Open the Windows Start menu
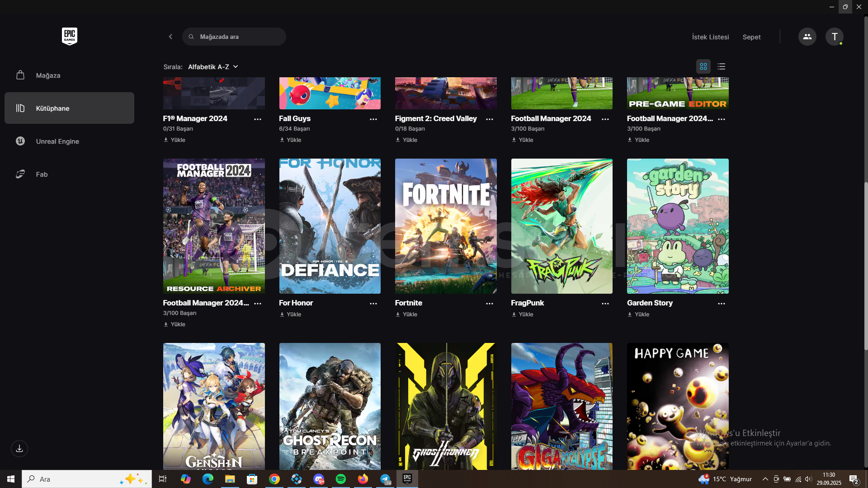This screenshot has height=488, width=868. pos(11,479)
